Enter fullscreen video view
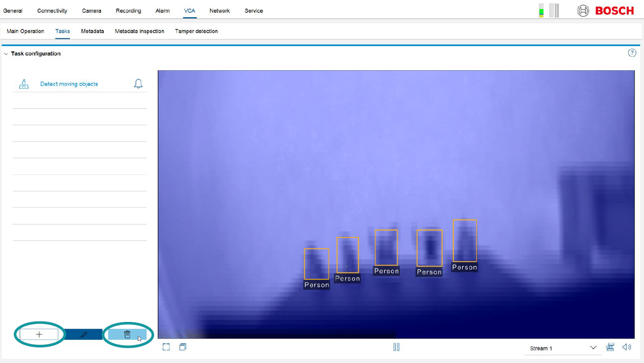The image size is (644, 363). click(166, 347)
